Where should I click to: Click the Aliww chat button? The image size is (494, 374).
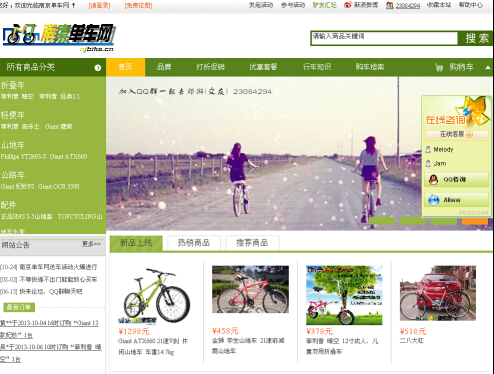(456, 200)
